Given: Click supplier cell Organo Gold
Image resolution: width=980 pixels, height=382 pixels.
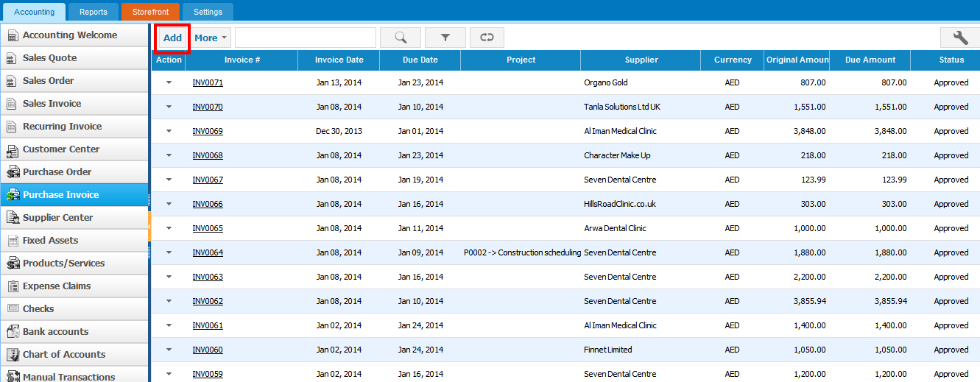Looking at the screenshot, I should click(605, 82).
